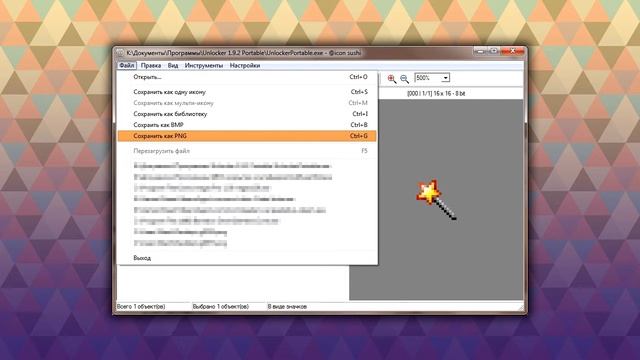Choose Выход to exit the program

pyautogui.click(x=247, y=258)
